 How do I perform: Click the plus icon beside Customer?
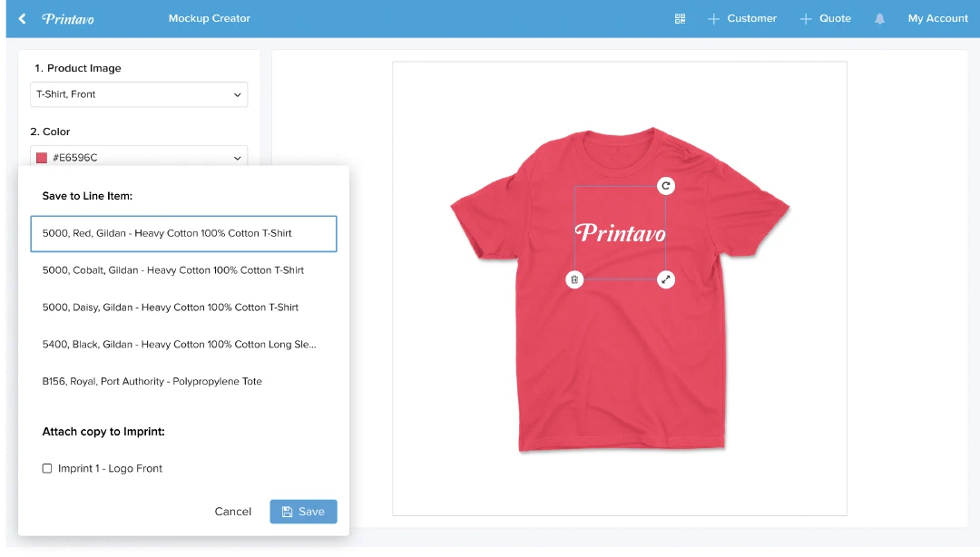[x=713, y=19]
